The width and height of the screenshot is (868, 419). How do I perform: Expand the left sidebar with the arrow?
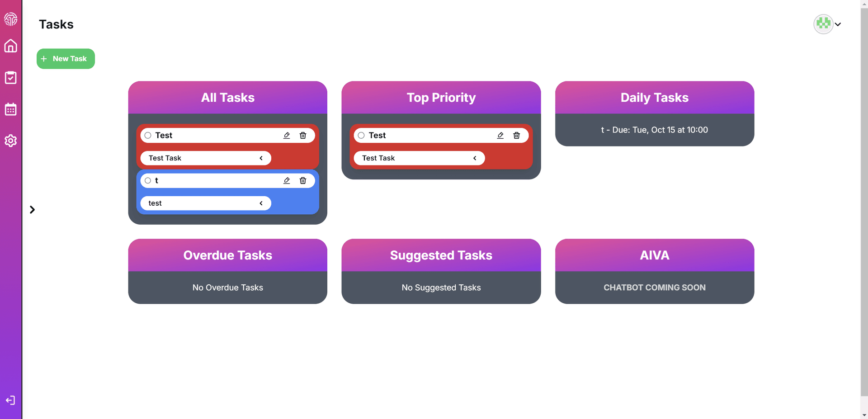[32, 209]
